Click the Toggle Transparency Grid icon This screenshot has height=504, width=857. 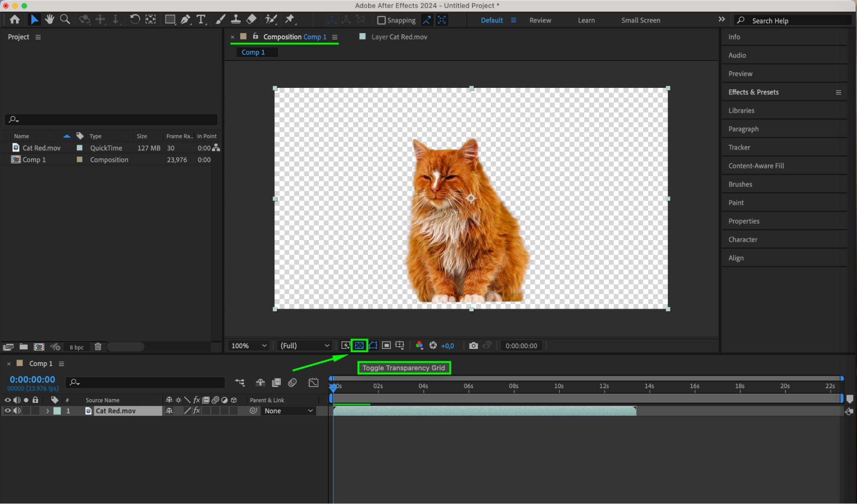click(359, 345)
